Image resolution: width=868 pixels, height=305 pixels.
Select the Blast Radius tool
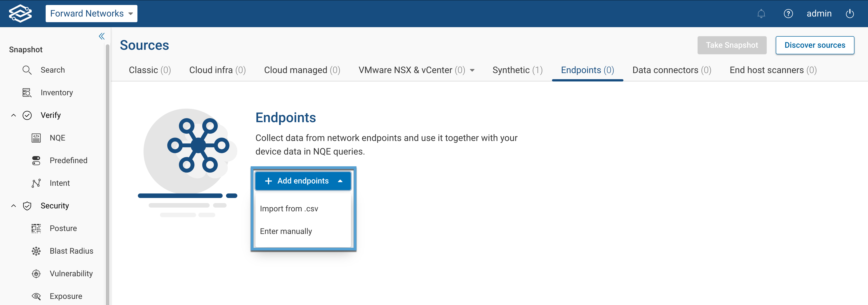pyautogui.click(x=36, y=251)
